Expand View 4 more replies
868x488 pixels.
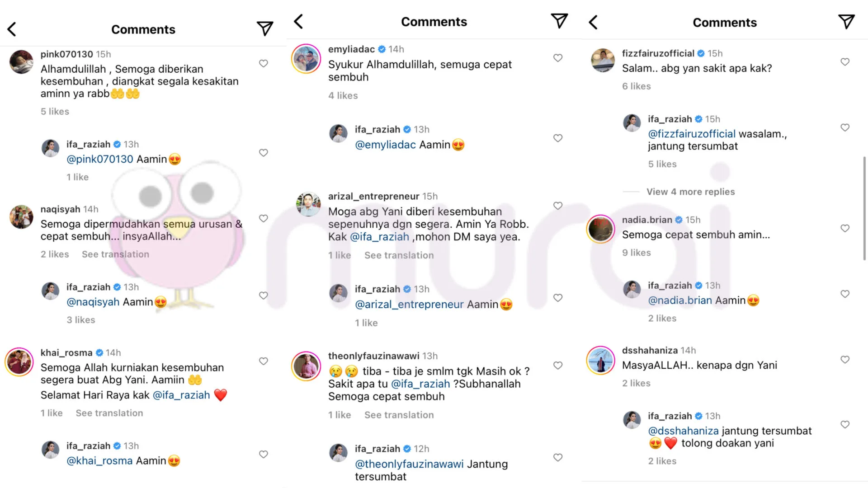coord(690,192)
